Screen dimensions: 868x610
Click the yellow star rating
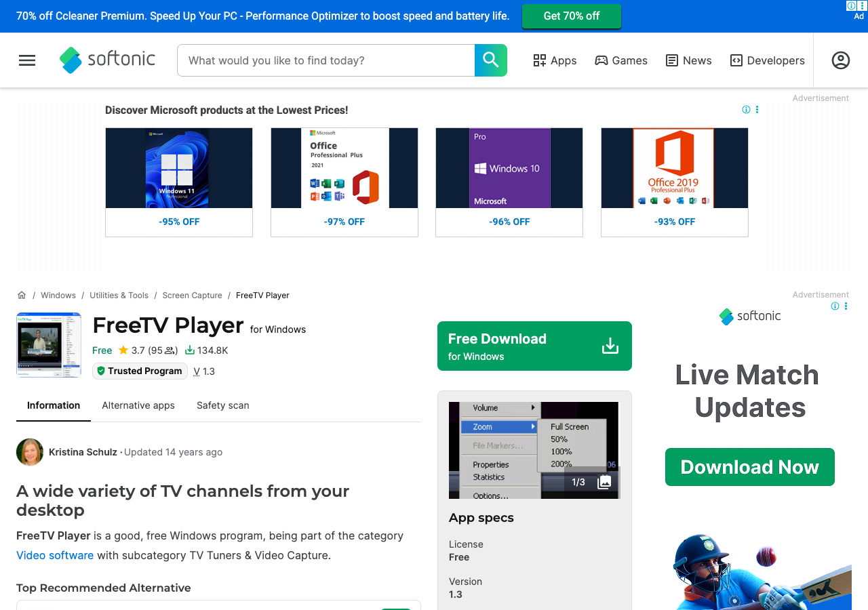(x=123, y=350)
